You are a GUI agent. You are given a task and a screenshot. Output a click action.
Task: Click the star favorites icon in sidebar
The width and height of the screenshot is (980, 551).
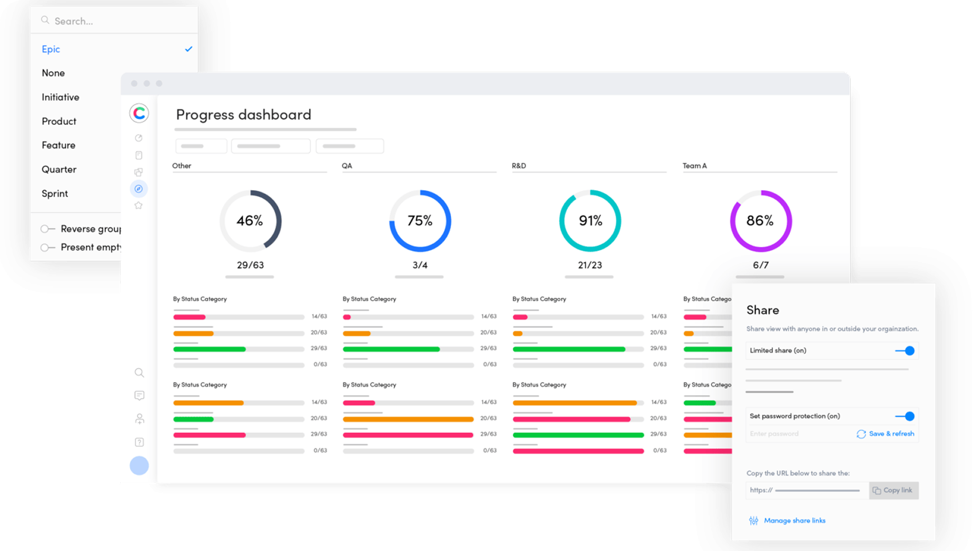click(139, 206)
